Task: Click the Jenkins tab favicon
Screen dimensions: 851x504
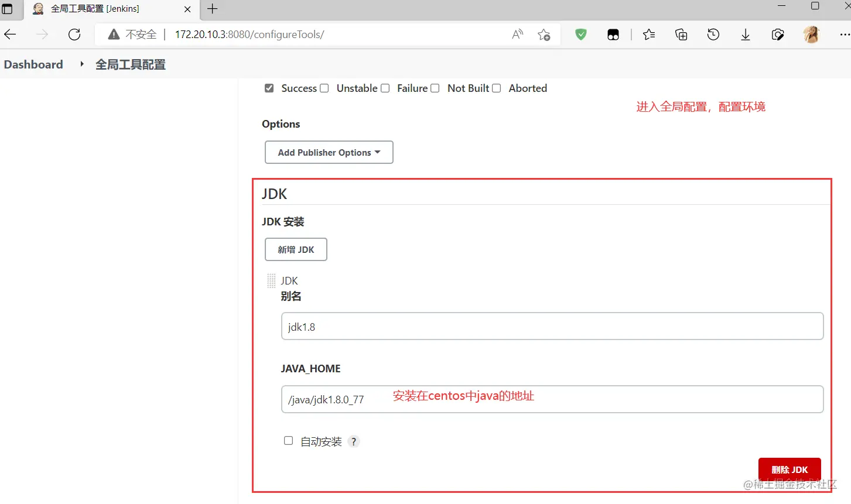Action: (x=38, y=9)
